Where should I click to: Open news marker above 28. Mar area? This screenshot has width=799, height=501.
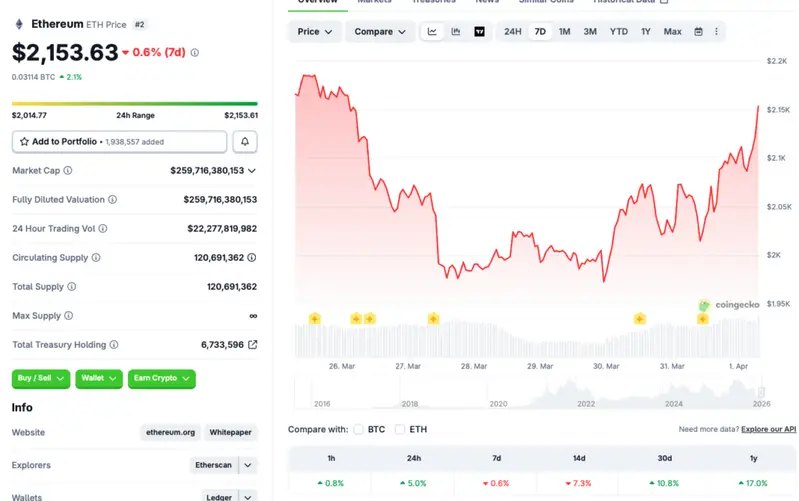click(x=433, y=319)
